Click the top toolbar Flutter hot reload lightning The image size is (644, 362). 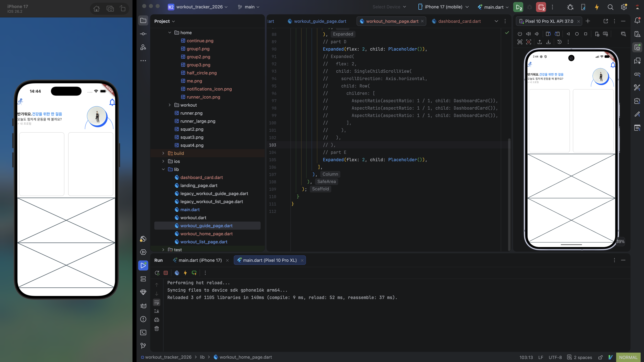597,7
